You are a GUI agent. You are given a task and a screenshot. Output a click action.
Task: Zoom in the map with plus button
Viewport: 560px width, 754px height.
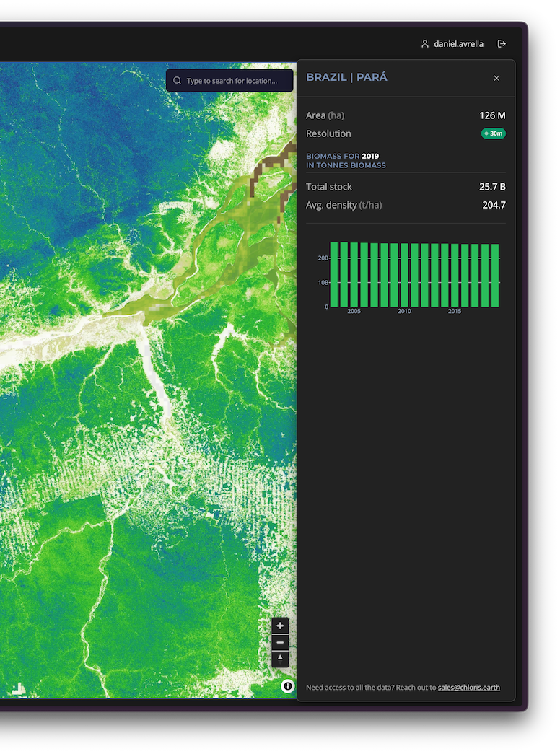click(x=280, y=626)
